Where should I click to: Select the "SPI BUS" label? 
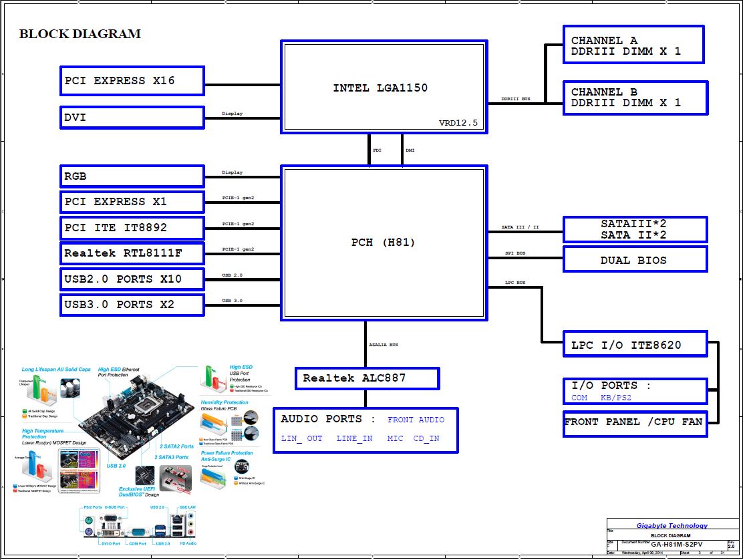point(515,253)
